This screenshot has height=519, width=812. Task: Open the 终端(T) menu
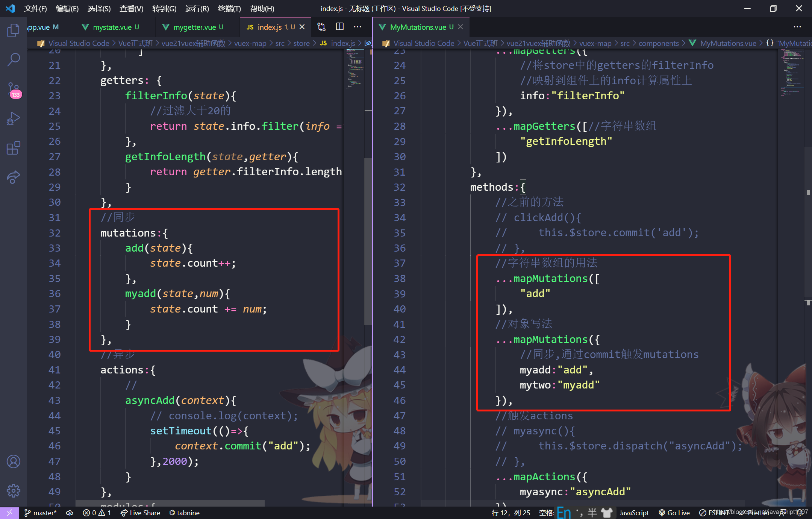coord(229,8)
